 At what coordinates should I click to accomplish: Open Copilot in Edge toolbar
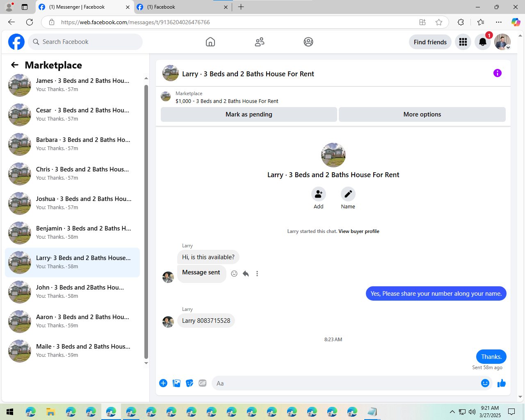point(516,22)
